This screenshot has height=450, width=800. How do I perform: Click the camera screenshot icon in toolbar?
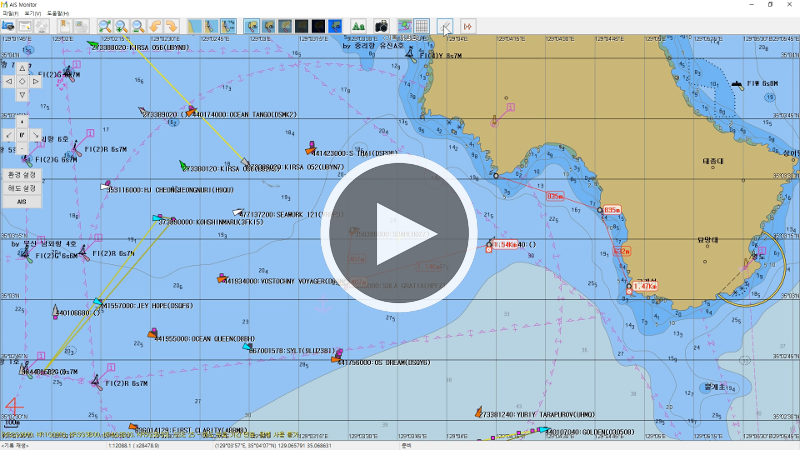pos(381,25)
